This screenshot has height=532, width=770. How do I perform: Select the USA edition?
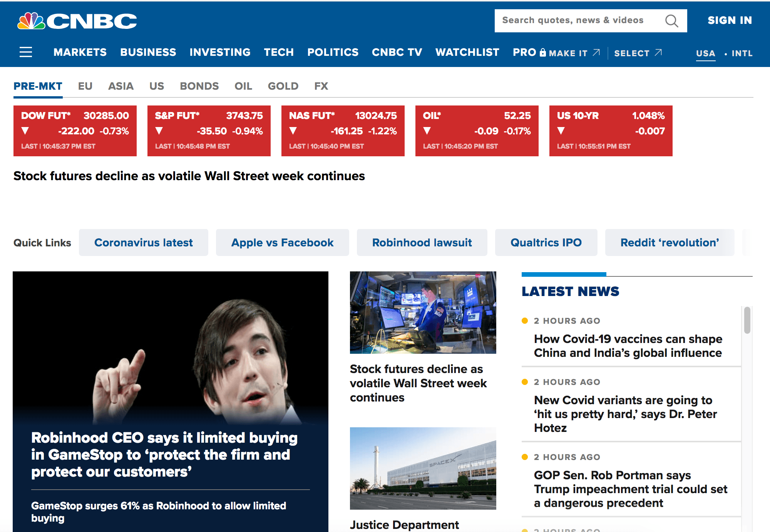(706, 54)
